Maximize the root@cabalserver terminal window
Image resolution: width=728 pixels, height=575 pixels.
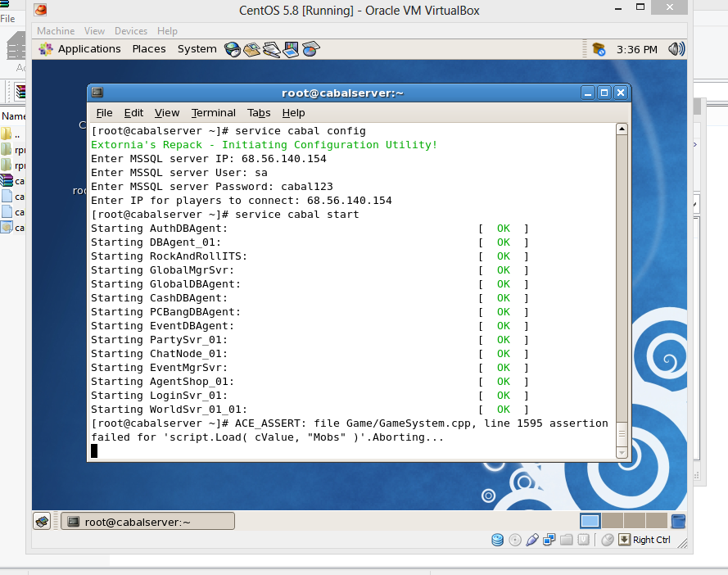(x=604, y=93)
